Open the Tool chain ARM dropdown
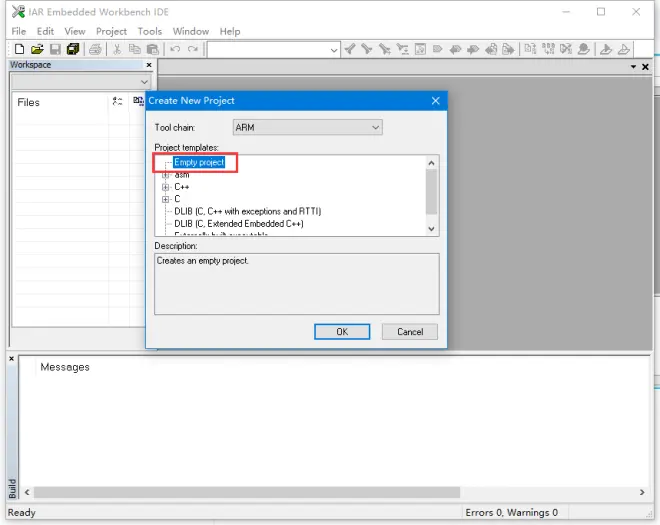 click(307, 127)
